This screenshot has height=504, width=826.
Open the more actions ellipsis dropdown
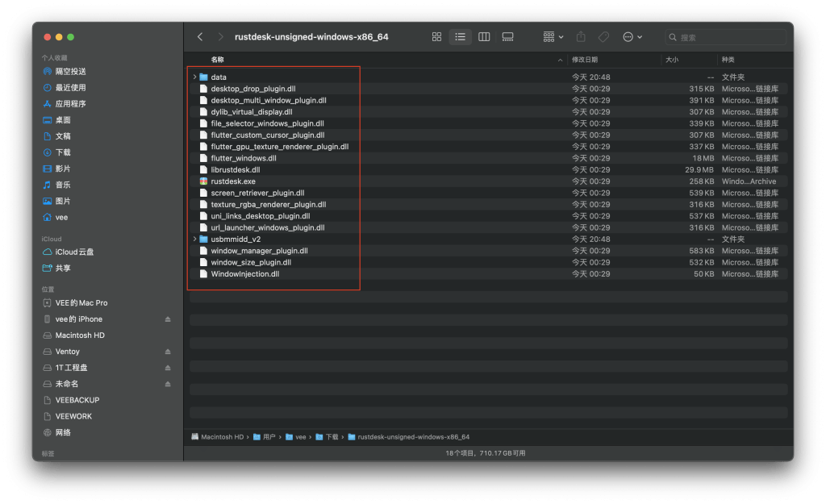(x=632, y=37)
